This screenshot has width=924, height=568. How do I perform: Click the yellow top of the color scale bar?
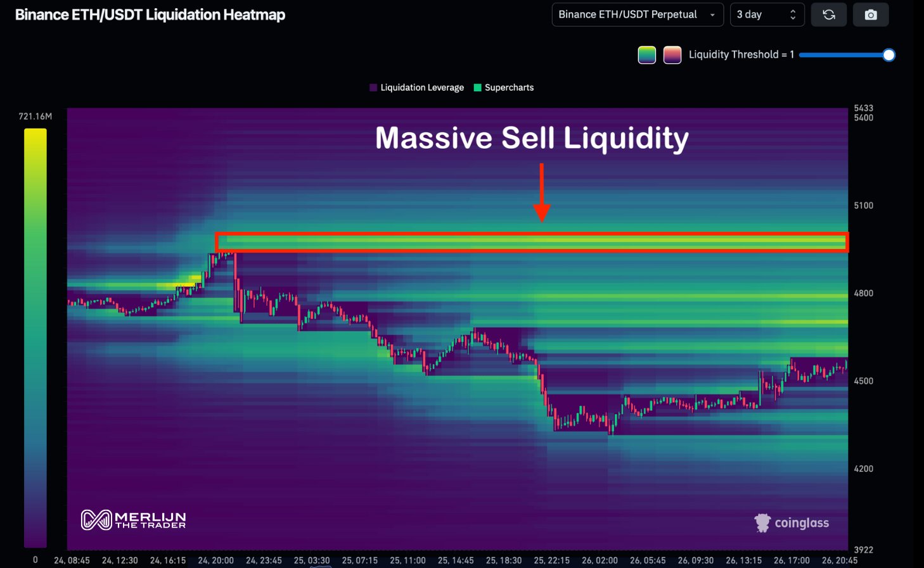[x=35, y=136]
